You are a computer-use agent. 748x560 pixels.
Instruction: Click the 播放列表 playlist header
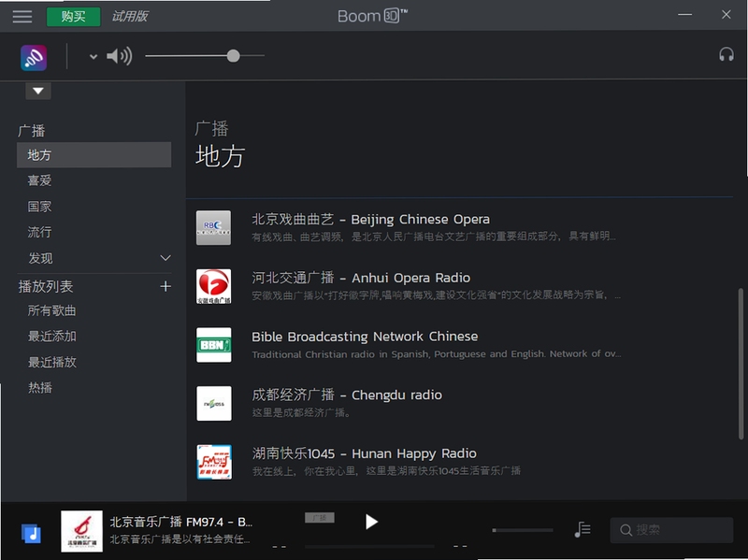click(45, 286)
